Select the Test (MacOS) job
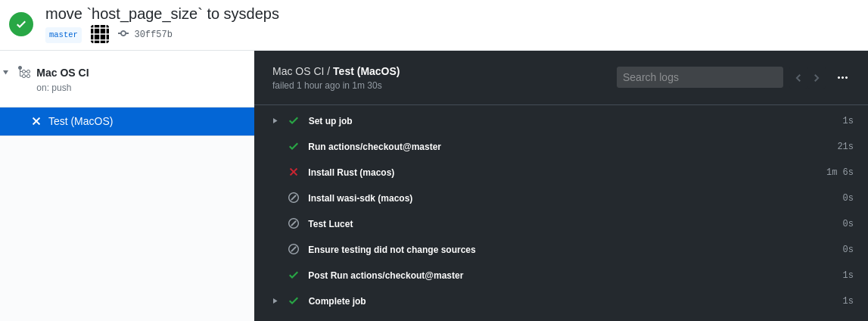The width and height of the screenshot is (868, 321). pos(80,121)
